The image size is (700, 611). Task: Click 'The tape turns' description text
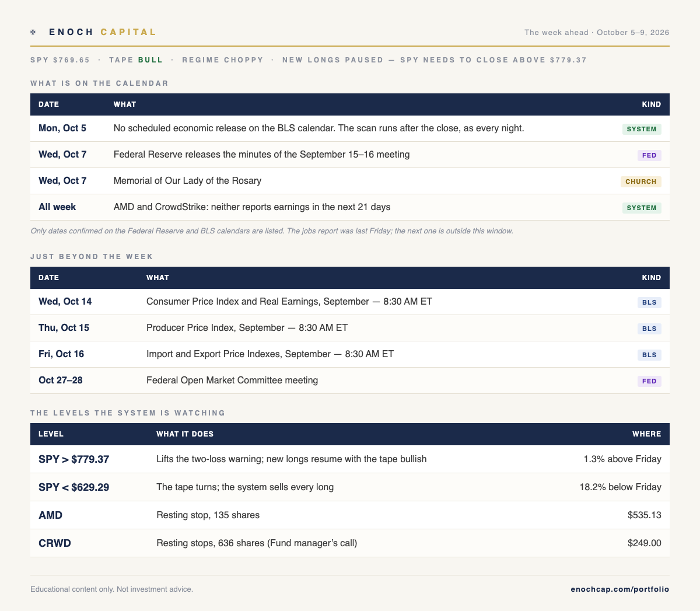[245, 487]
